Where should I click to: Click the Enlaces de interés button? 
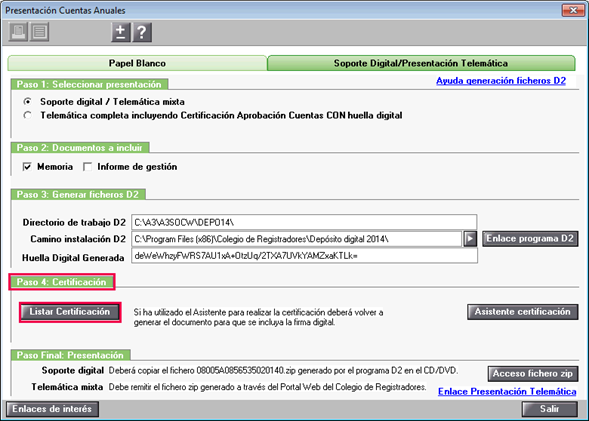coord(52,409)
